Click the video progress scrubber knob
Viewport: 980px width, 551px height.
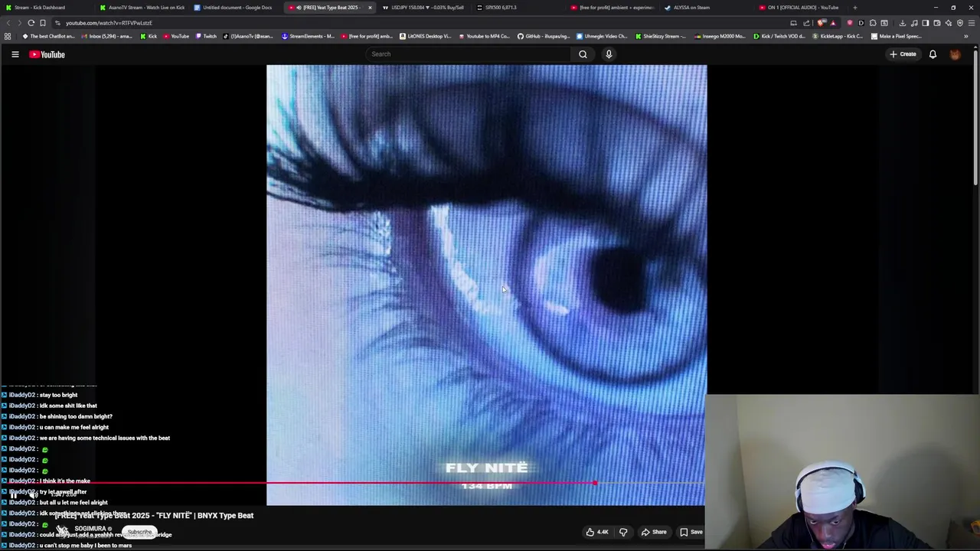(x=595, y=483)
